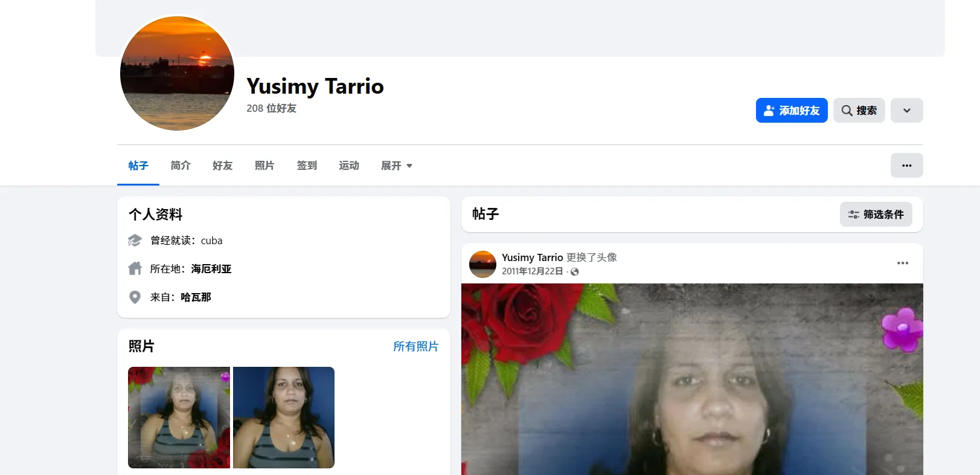Switch to the 运动 tab
Image resolution: width=980 pixels, height=475 pixels.
[349, 166]
